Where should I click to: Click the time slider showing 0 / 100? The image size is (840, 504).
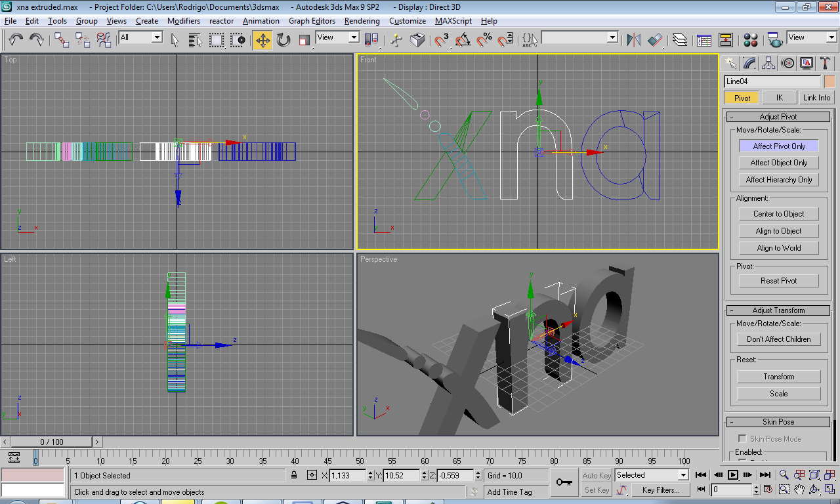tap(52, 442)
